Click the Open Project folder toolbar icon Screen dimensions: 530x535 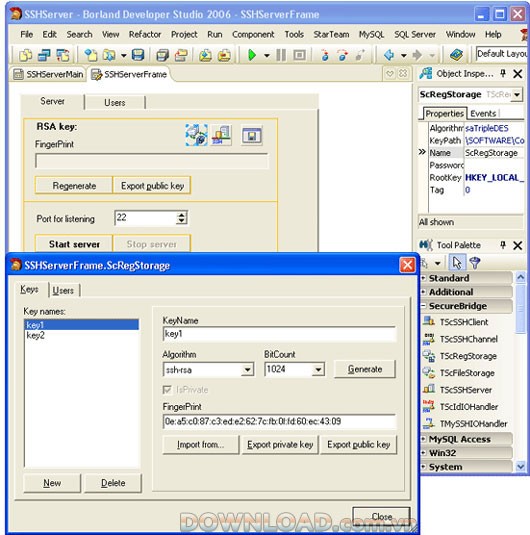click(109, 55)
